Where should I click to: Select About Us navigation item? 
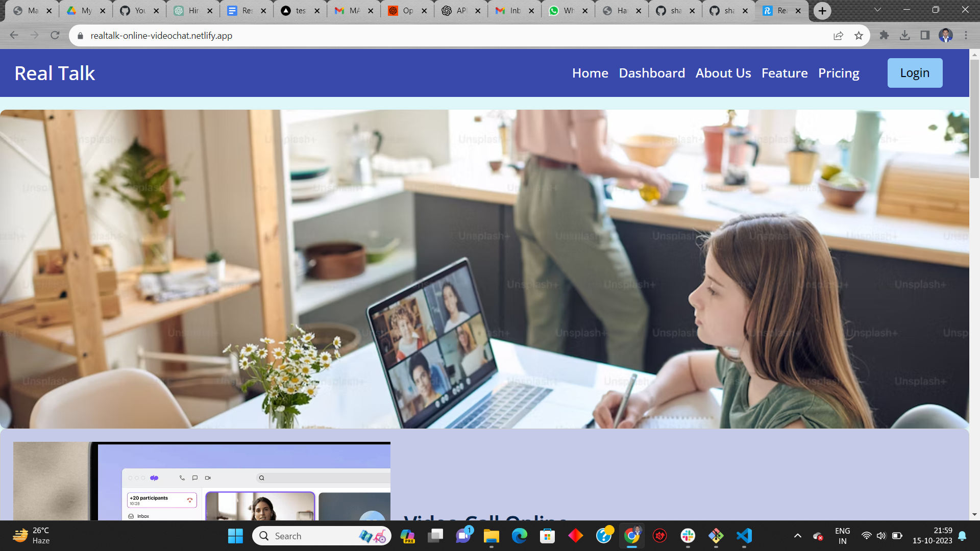(x=724, y=72)
